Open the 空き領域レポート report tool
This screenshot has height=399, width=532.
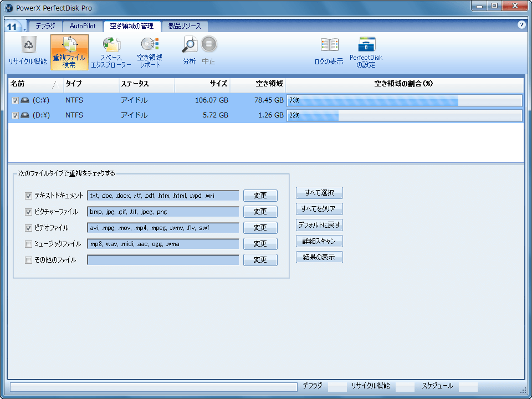[150, 52]
